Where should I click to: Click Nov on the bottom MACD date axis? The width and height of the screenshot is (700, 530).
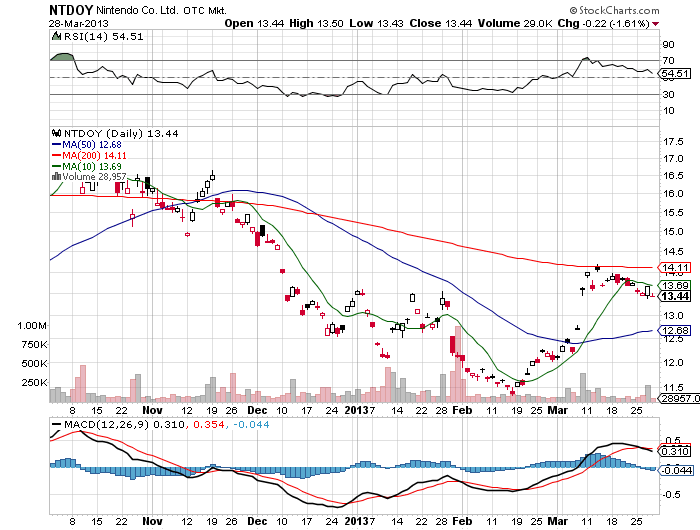tap(152, 522)
